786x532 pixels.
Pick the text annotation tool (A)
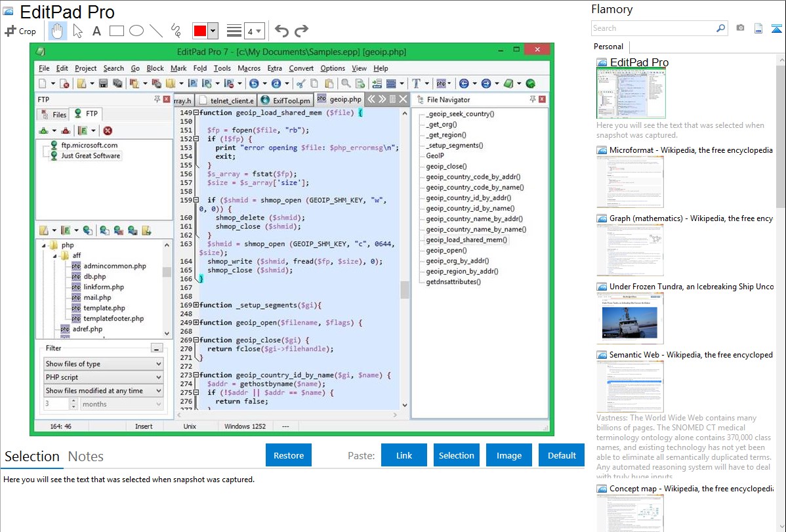[x=96, y=31]
